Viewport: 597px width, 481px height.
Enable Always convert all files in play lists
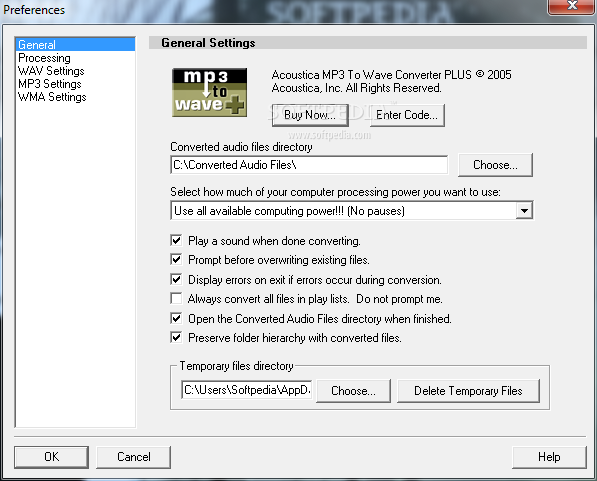click(176, 299)
